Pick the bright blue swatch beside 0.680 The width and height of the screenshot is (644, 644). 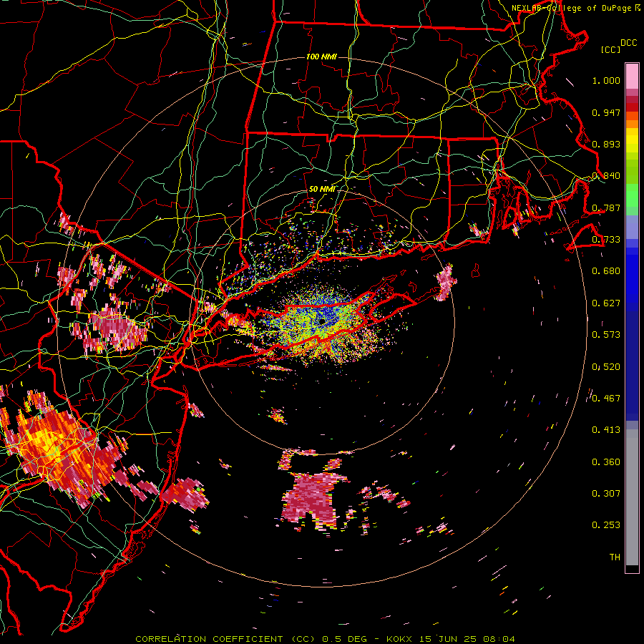tap(632, 275)
